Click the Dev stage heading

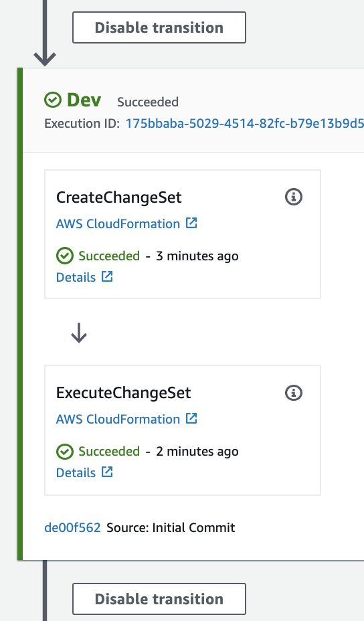click(84, 100)
